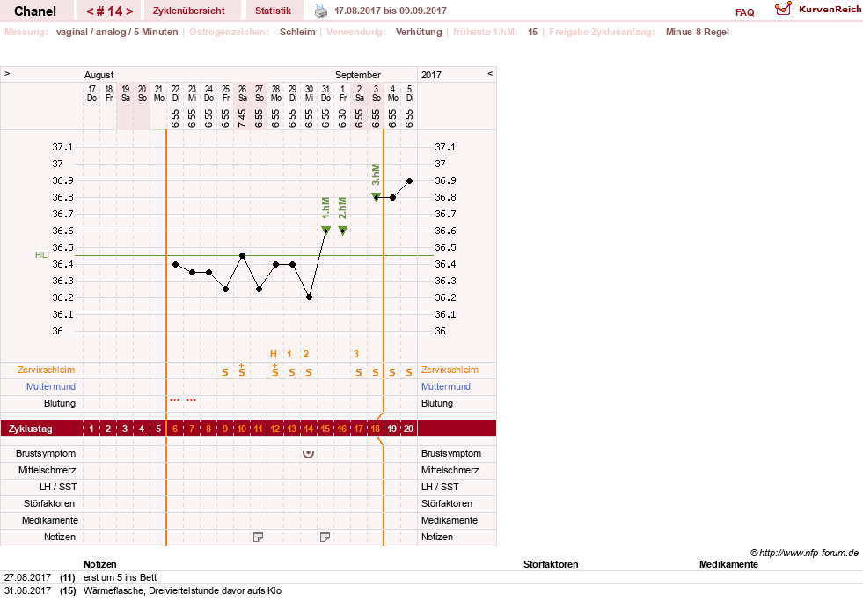Click the temperature point at 36.9 on day 20
Image resolution: width=863 pixels, height=616 pixels.
coord(409,180)
